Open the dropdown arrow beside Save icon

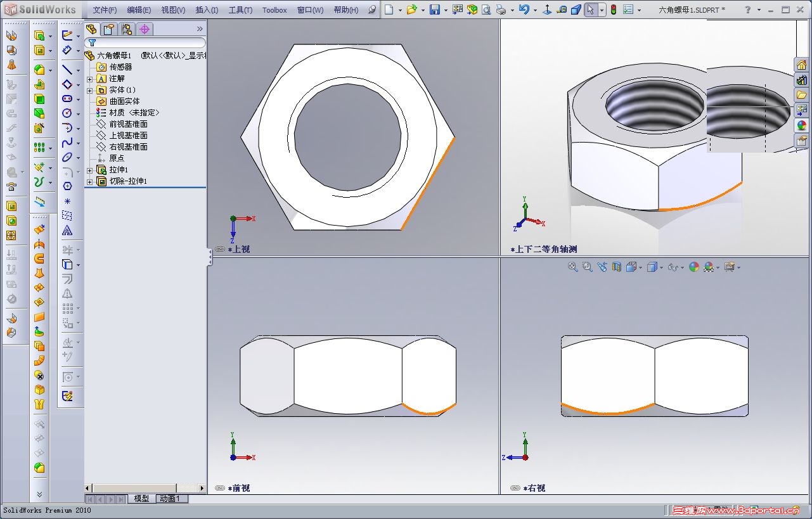click(446, 10)
